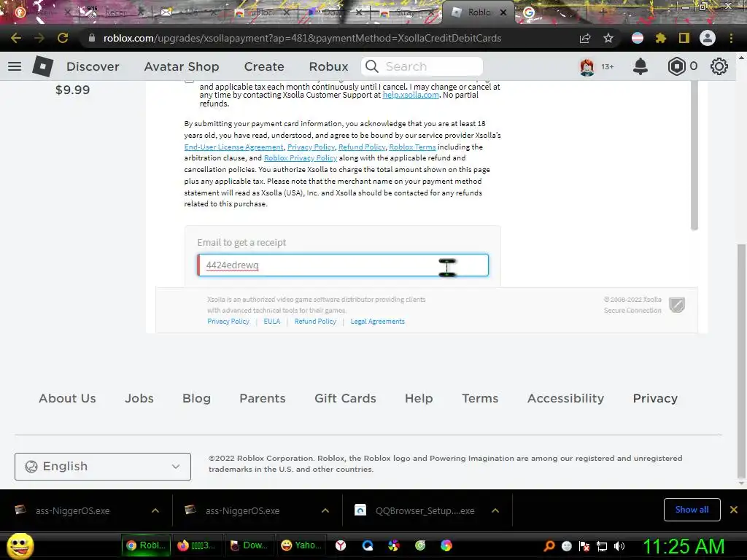Go to the Roblox home logo

click(x=43, y=66)
